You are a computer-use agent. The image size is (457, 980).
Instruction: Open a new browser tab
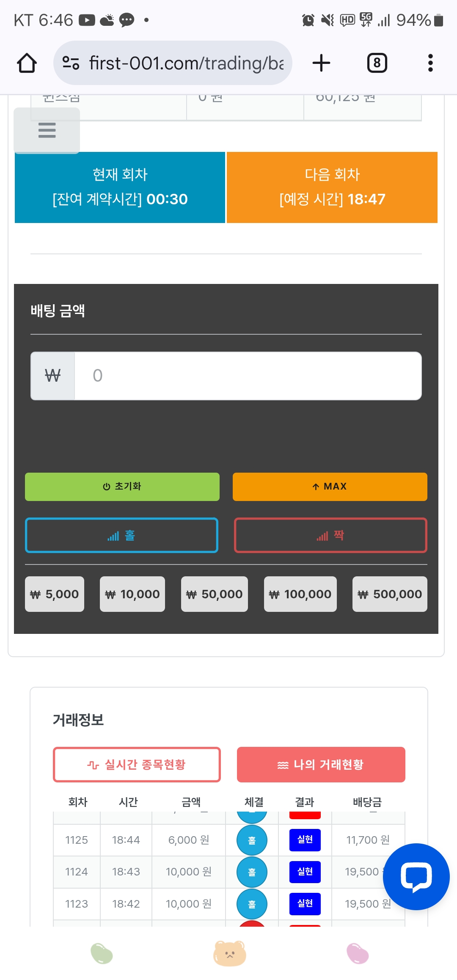point(321,63)
